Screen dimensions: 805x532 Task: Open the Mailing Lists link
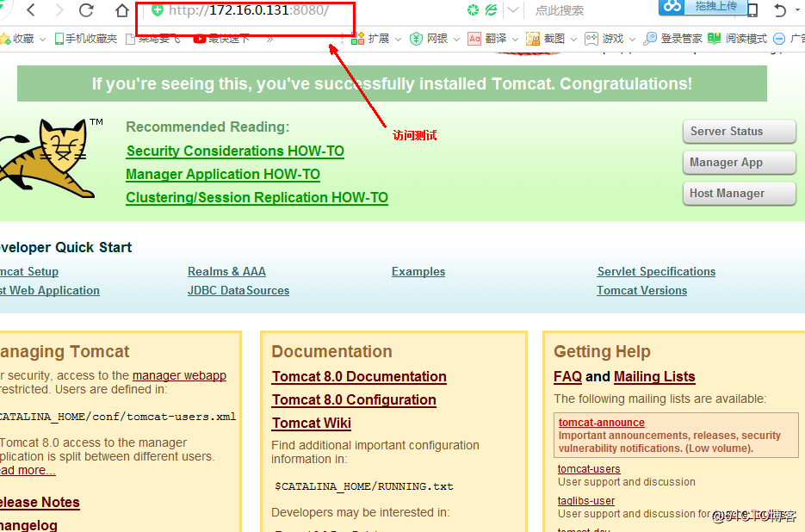pos(654,377)
